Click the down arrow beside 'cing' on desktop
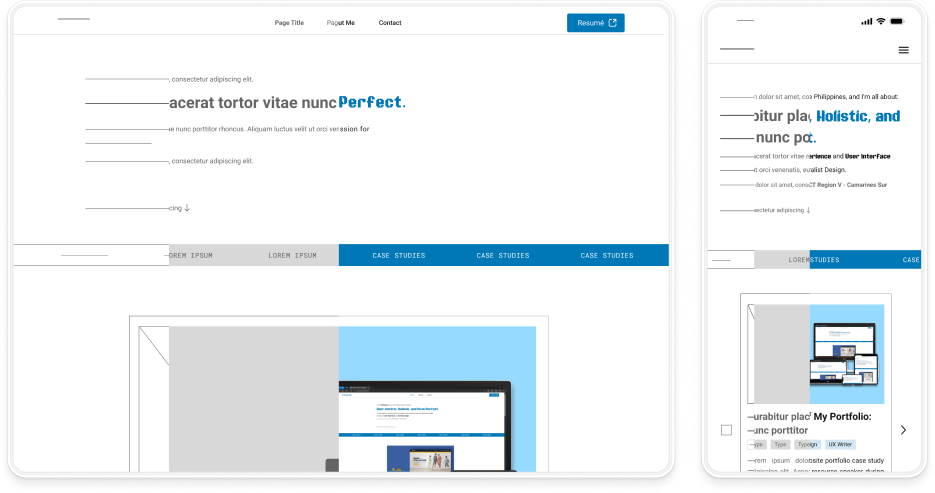Screen dimensions: 935x493 click(x=187, y=208)
